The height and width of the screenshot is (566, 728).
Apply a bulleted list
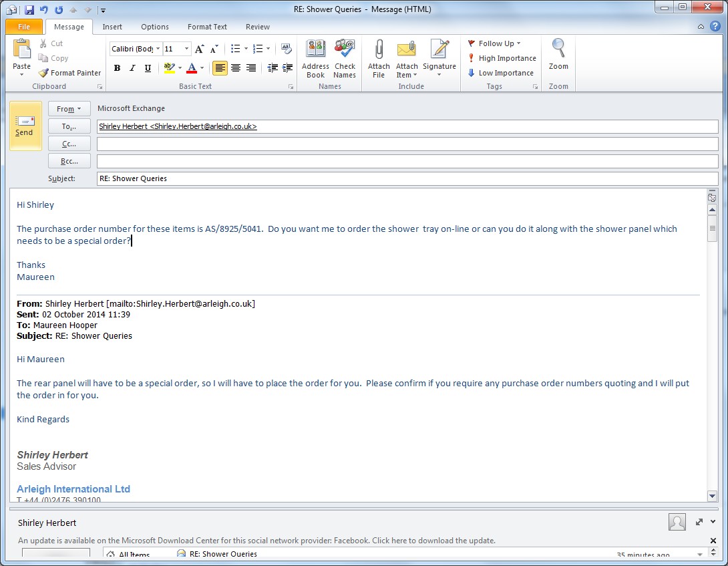[x=235, y=49]
